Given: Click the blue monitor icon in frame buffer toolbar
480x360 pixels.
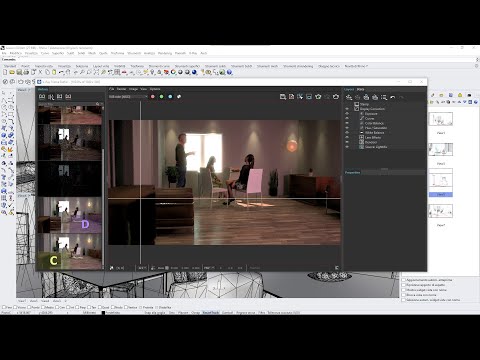Looking at the screenshot, I should click(309, 97).
